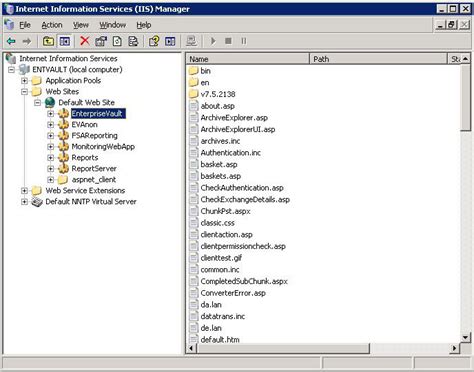
Task: Click the Default NNTP Virtual Server icon
Action: [37, 202]
